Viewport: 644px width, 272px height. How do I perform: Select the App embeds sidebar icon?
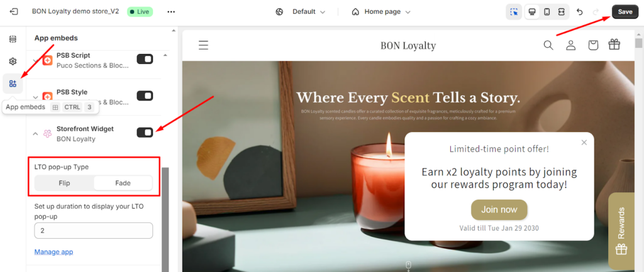coord(13,84)
